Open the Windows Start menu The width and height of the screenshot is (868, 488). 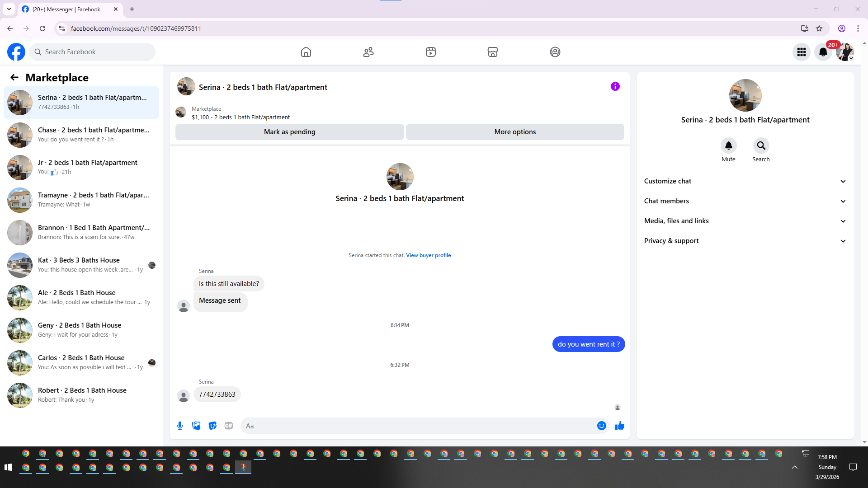(x=8, y=467)
